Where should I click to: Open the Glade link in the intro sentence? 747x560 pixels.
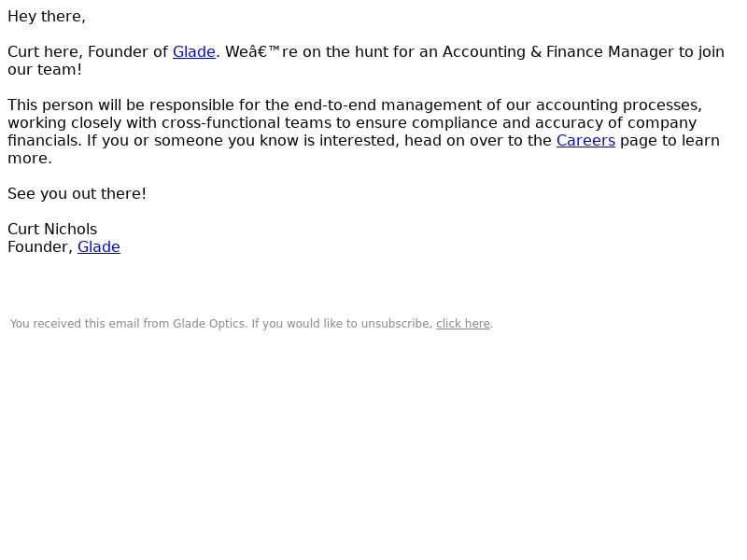194,52
